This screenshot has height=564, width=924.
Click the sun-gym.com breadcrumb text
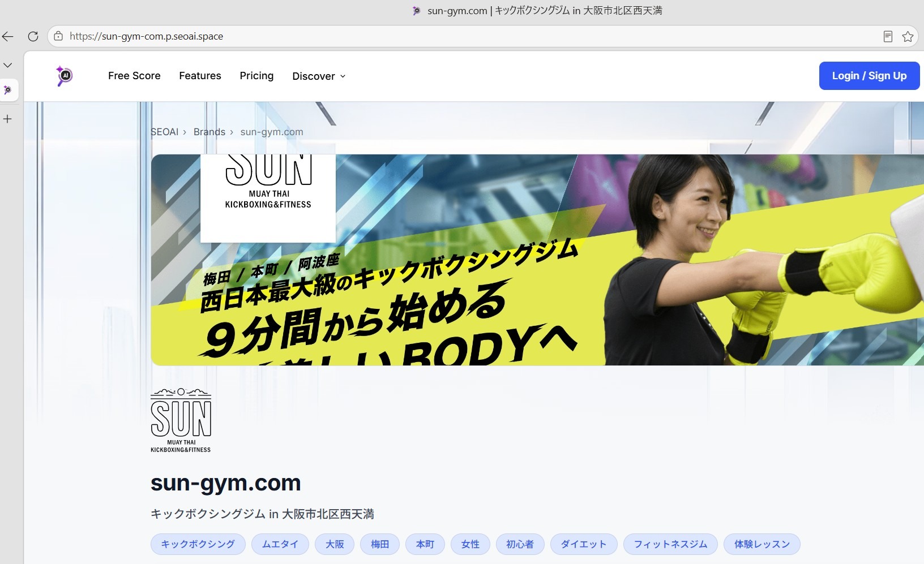(272, 132)
